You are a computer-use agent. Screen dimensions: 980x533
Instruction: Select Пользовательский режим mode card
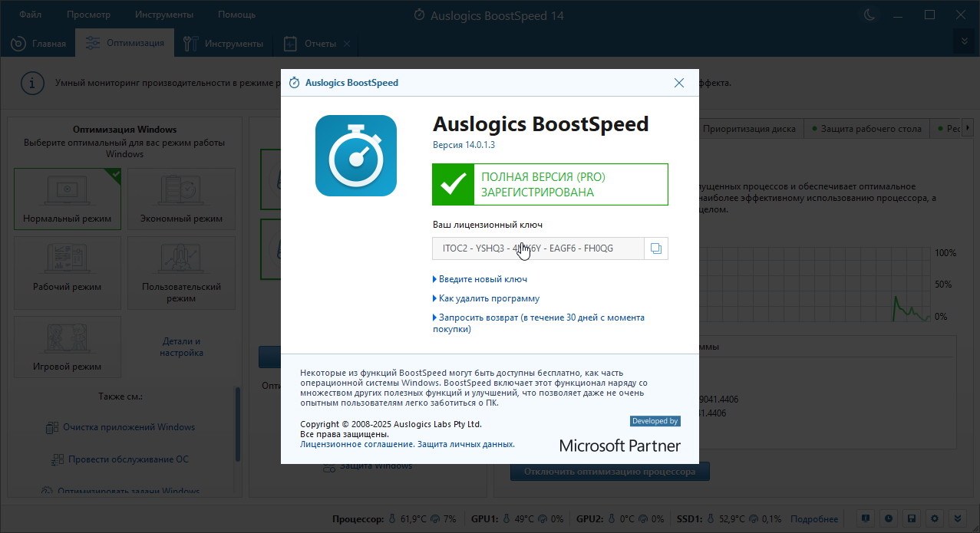(x=181, y=273)
